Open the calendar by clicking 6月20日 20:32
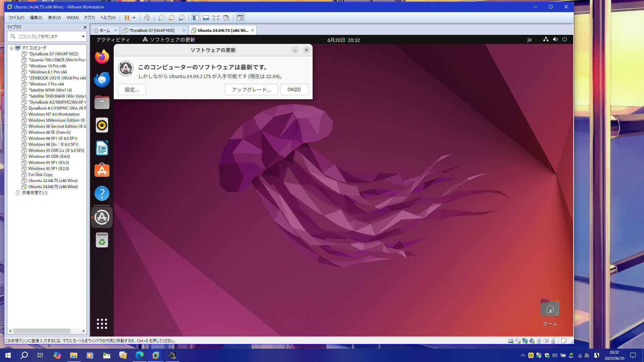 [343, 40]
